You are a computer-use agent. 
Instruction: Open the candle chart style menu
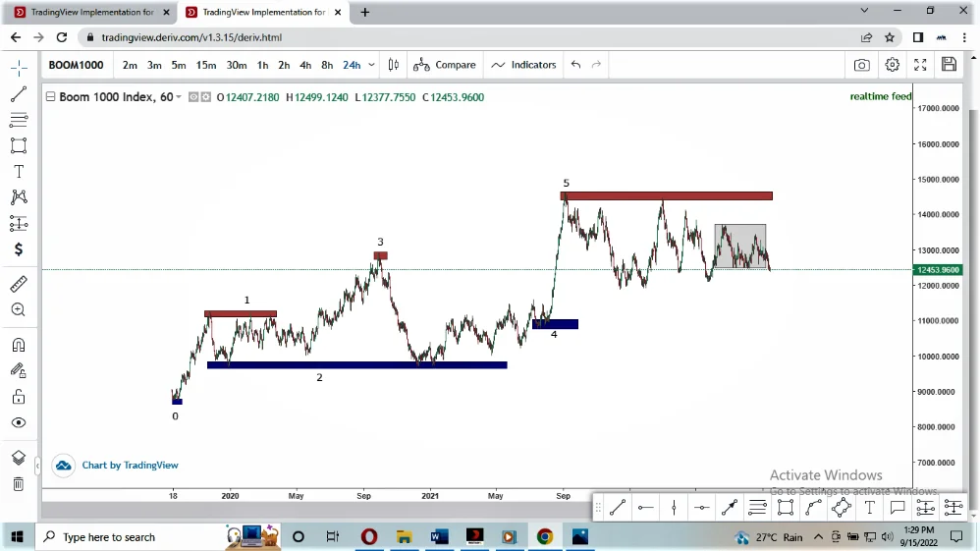[393, 65]
